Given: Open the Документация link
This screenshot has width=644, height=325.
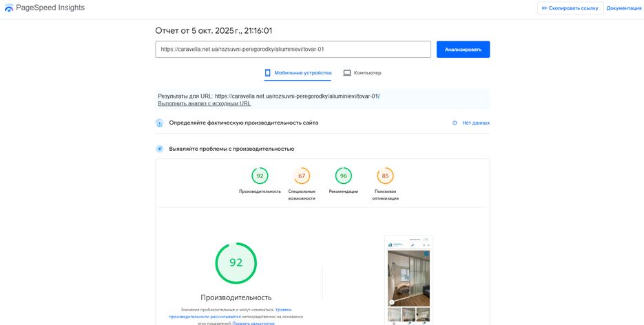Looking at the screenshot, I should click(623, 8).
